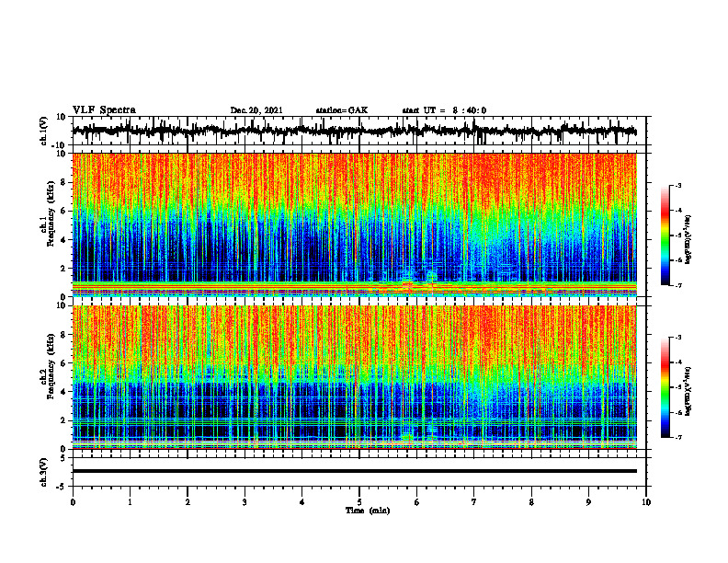728x563 pixels.
Task: Select the "start UT = 8 : 40: 0" text
Action: 444,110
